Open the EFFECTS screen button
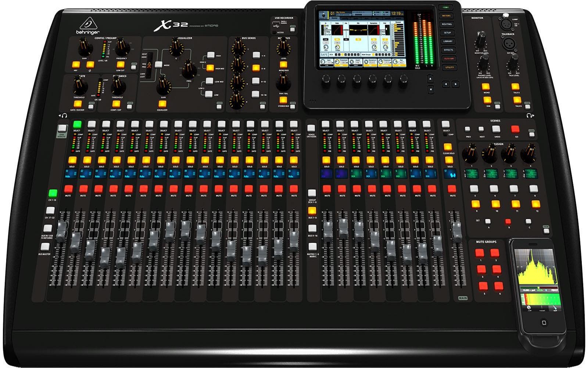 (448, 50)
